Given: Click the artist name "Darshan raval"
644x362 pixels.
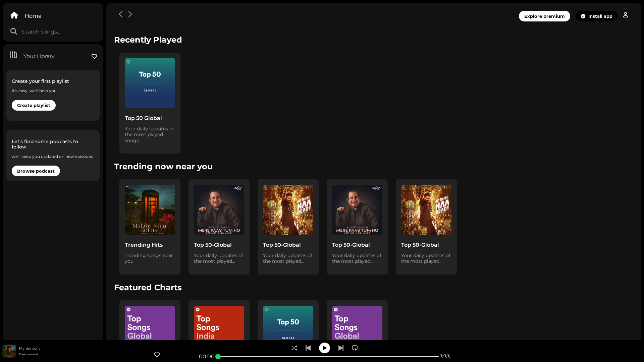Looking at the screenshot, I should (29, 354).
